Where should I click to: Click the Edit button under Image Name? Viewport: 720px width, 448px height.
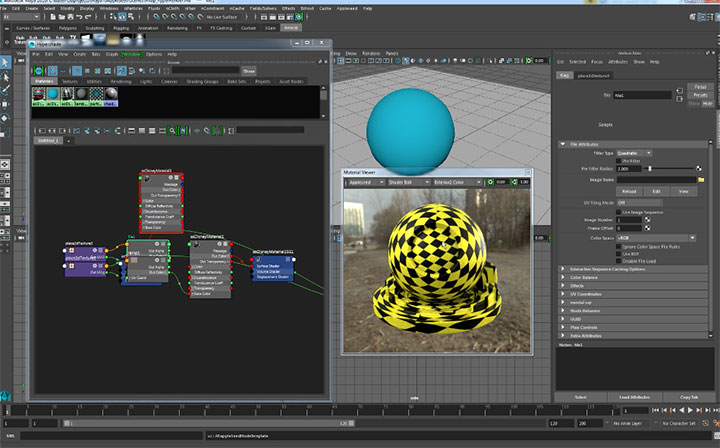click(x=656, y=191)
